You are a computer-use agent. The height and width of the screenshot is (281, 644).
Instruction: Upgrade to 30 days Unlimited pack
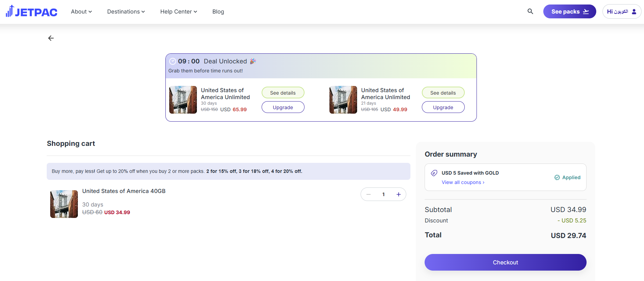(283, 107)
